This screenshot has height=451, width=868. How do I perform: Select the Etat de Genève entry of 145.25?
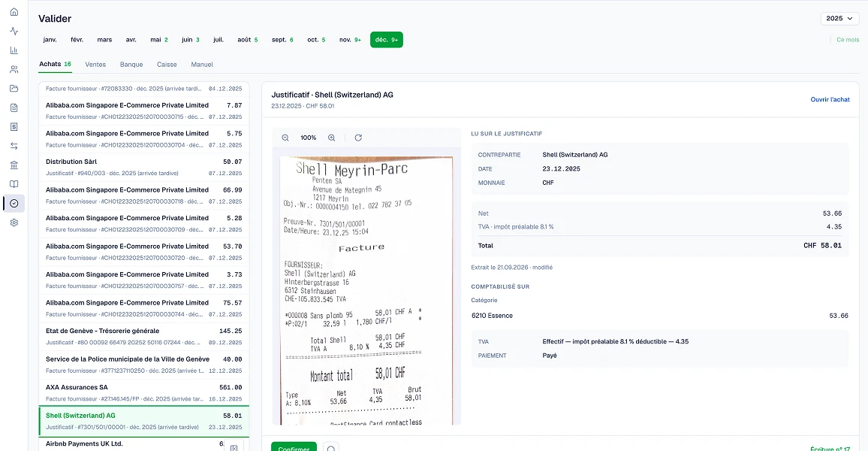click(x=144, y=337)
